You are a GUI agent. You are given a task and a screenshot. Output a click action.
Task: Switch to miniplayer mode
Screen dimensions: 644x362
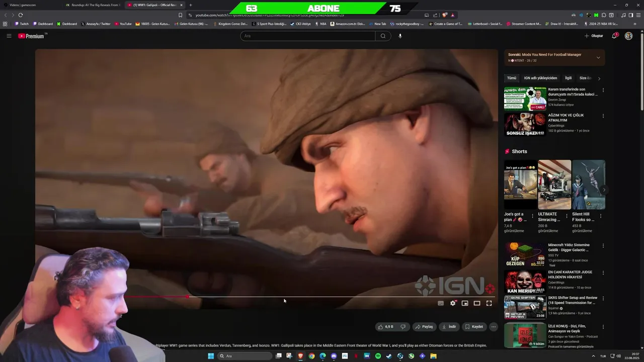coord(465,303)
